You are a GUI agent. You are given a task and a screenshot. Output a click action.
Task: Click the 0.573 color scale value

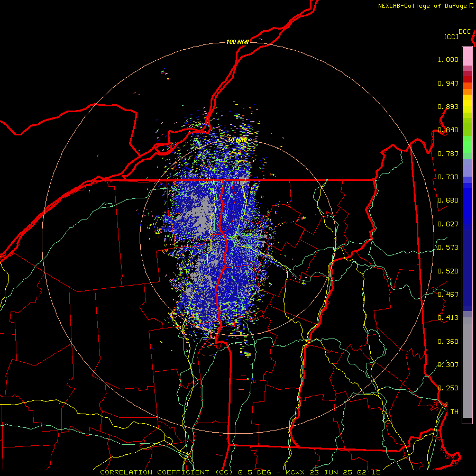(448, 248)
